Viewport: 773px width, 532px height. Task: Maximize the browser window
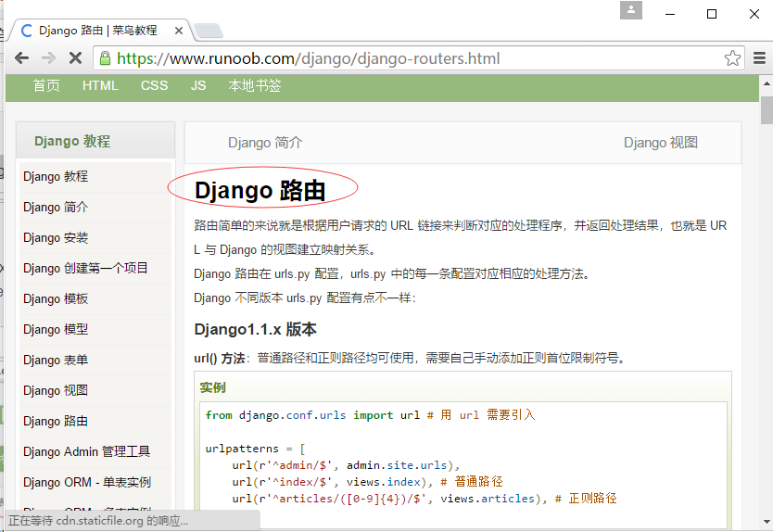point(712,14)
